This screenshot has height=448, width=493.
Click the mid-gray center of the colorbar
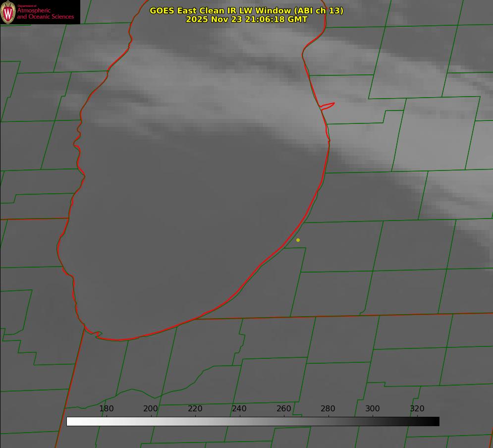(x=253, y=422)
